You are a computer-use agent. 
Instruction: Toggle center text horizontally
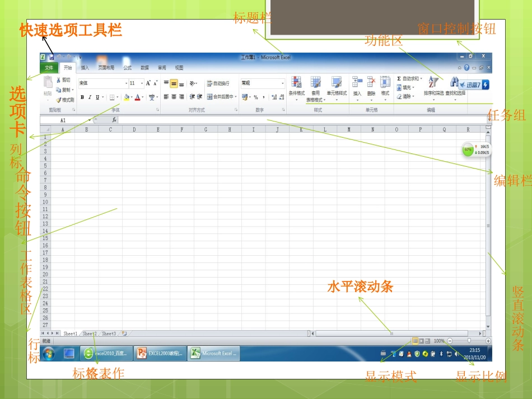[x=174, y=97]
